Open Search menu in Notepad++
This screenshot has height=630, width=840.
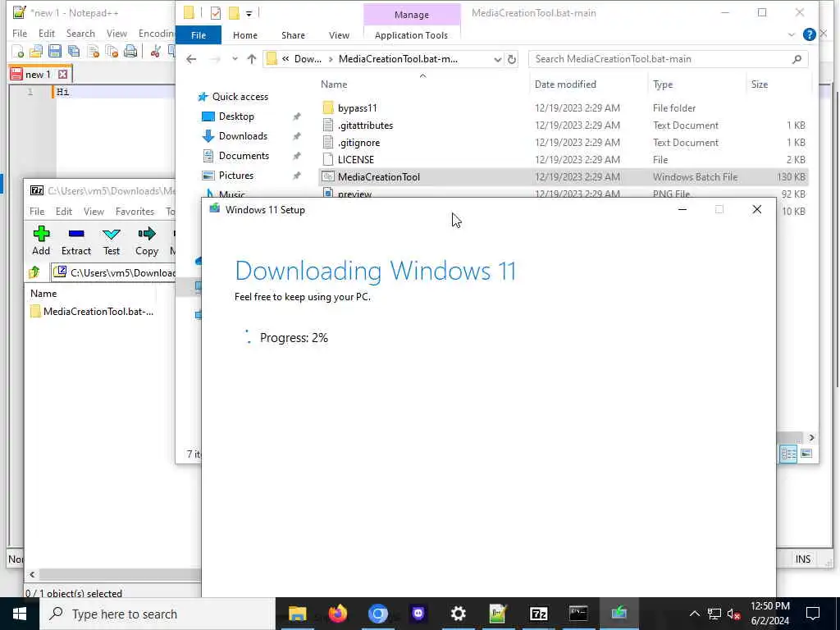(x=80, y=33)
